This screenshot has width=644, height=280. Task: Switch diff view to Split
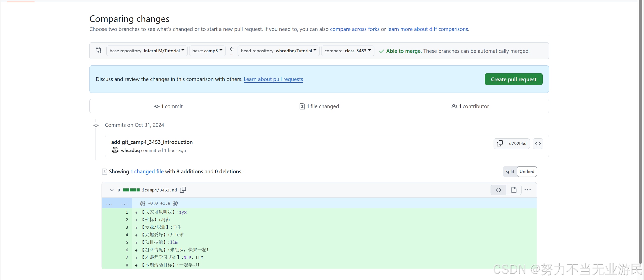click(x=509, y=172)
